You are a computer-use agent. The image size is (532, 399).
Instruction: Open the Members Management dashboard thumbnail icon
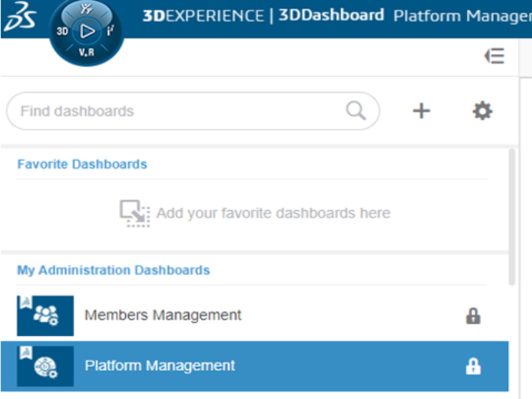[x=45, y=315]
